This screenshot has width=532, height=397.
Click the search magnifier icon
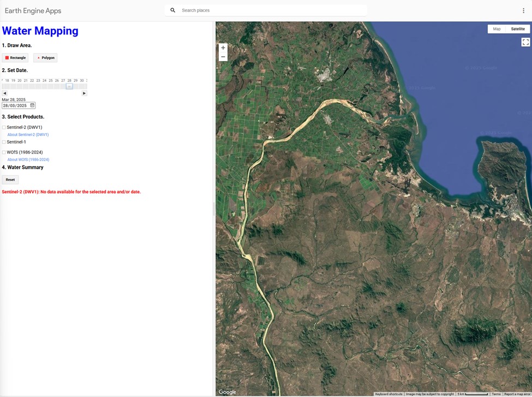(173, 10)
